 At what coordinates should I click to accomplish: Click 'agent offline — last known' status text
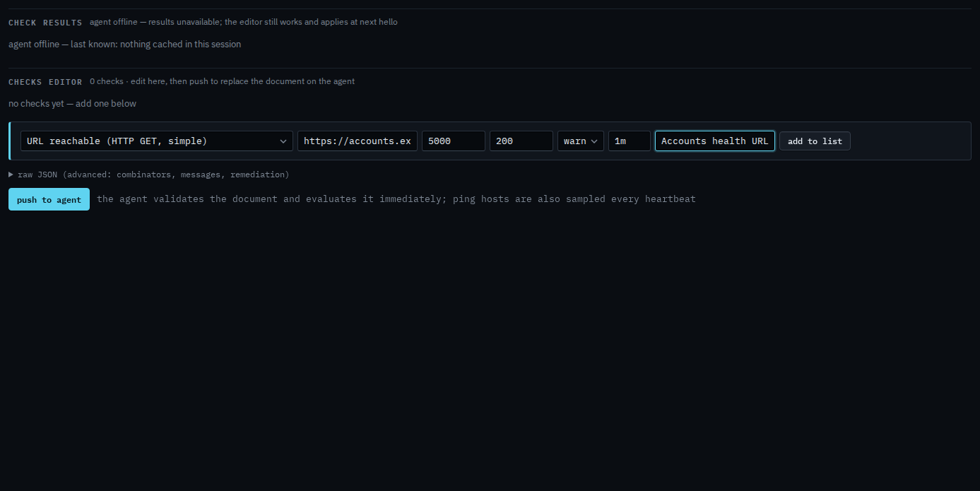click(x=124, y=45)
